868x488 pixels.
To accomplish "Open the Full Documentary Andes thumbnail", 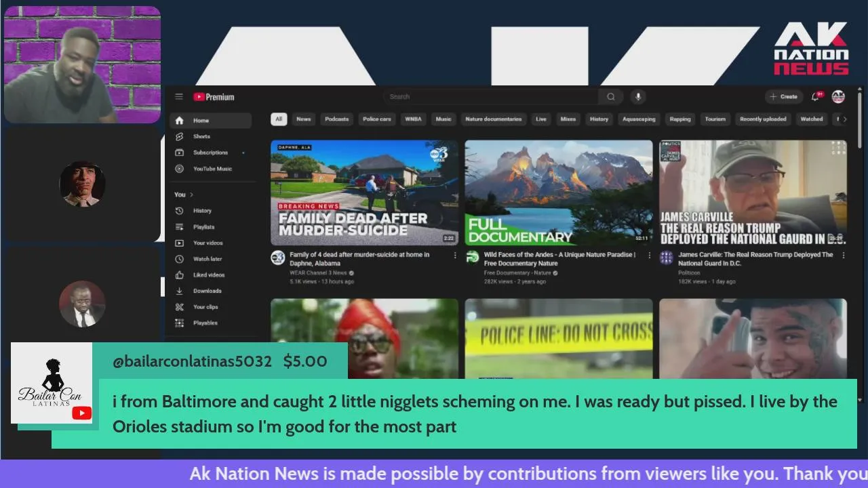I will (x=559, y=192).
